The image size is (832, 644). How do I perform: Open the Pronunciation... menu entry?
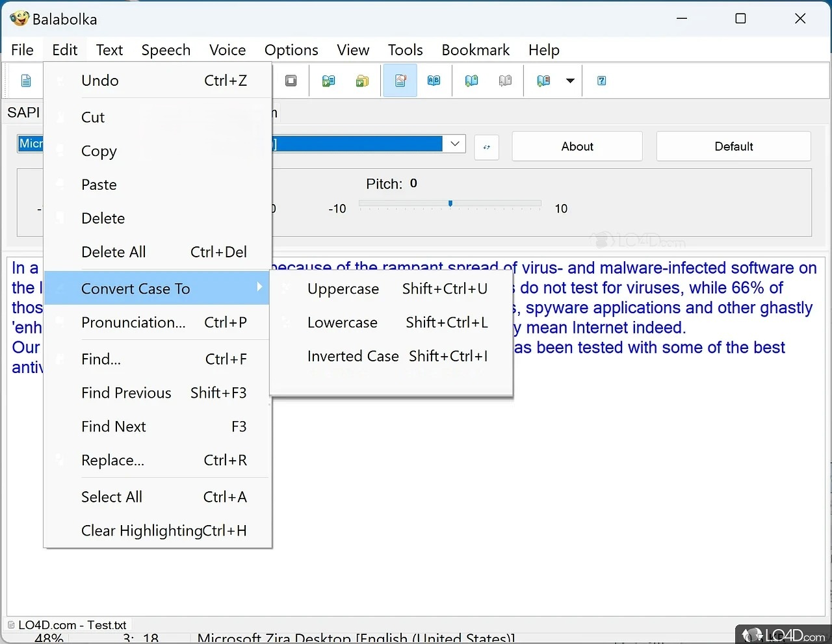coord(133,322)
